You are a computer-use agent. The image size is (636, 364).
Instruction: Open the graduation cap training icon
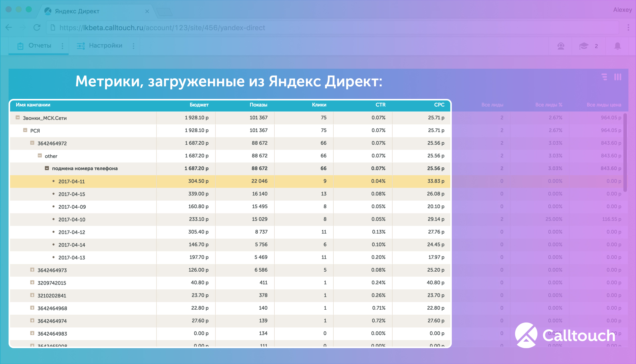[584, 46]
